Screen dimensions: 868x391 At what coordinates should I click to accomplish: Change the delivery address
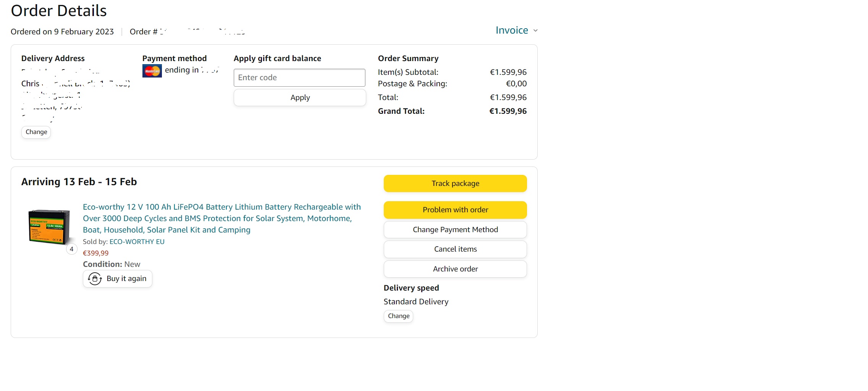(x=36, y=132)
